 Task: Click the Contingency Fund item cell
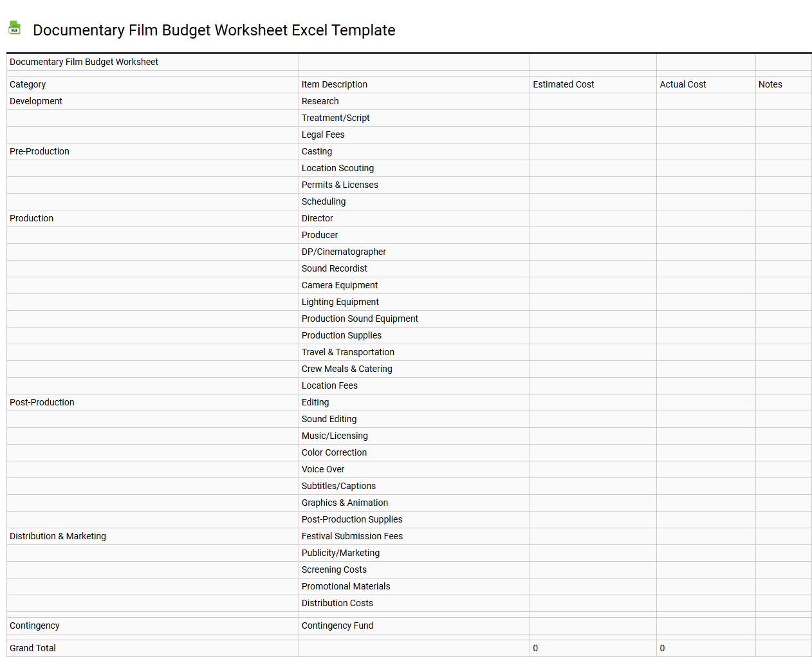[x=337, y=625]
